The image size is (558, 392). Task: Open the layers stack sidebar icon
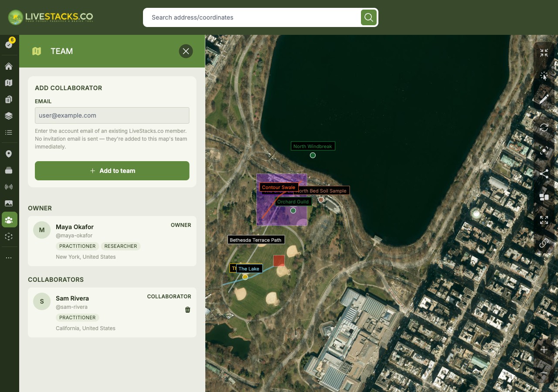point(9,116)
